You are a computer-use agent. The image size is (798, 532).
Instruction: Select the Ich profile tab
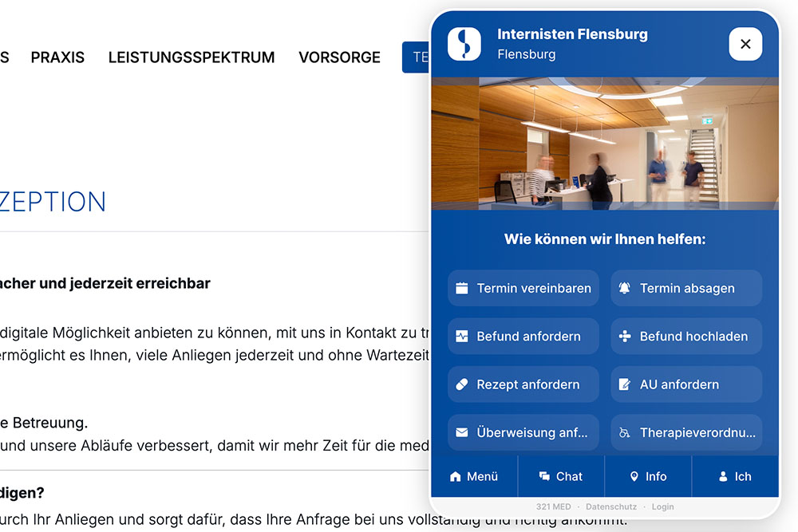(735, 476)
